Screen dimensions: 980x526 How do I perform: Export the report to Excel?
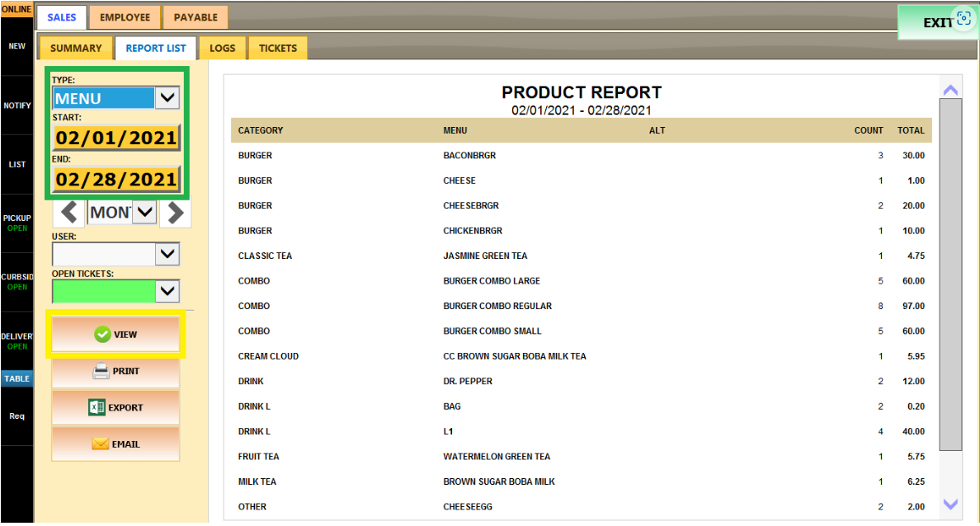115,408
